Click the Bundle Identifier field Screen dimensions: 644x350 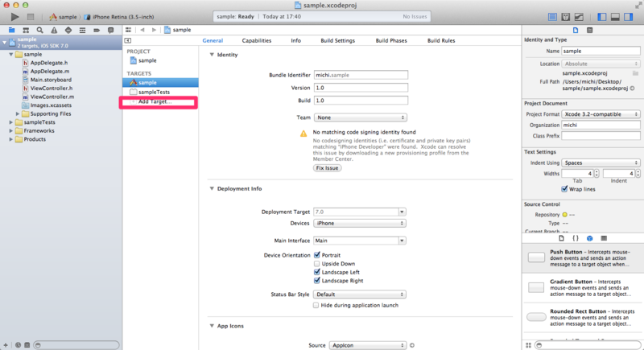coord(361,75)
